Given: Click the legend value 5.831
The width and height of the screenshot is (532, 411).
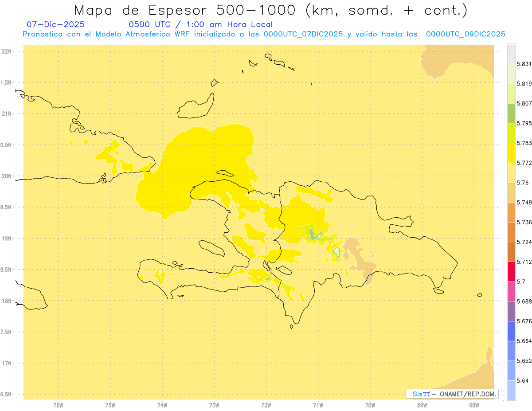Looking at the screenshot, I should click(524, 64).
